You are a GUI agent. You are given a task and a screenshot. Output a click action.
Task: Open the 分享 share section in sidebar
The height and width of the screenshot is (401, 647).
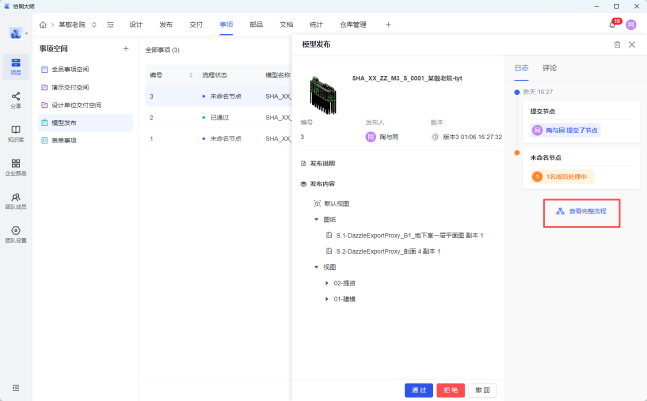coord(16,98)
